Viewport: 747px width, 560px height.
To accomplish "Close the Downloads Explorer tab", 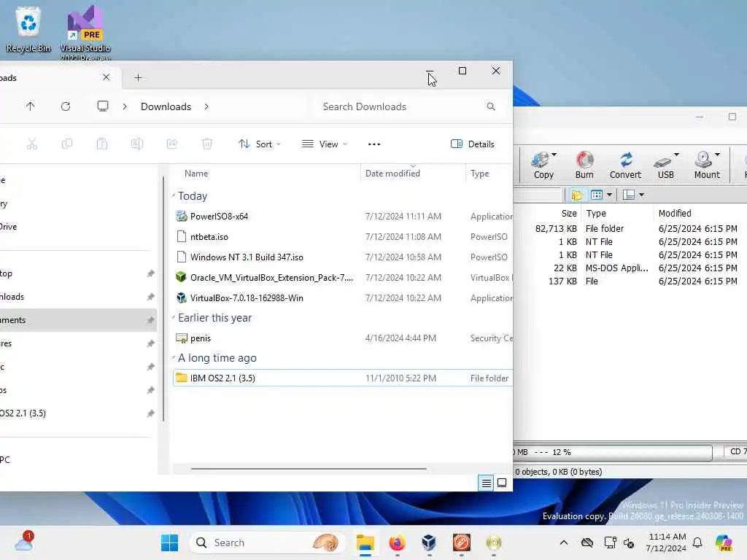I will coord(107,77).
